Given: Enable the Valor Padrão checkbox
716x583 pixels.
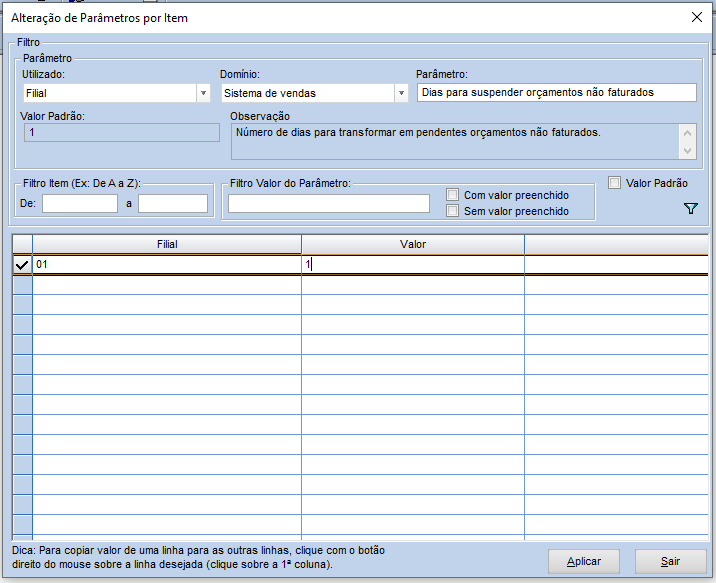Looking at the screenshot, I should coord(615,183).
